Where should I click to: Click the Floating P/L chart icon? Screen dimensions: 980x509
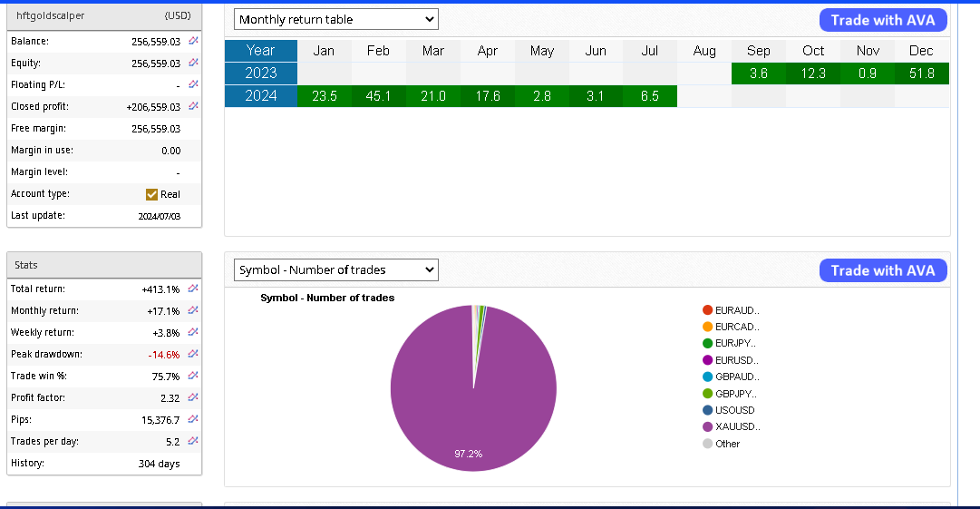click(x=193, y=85)
